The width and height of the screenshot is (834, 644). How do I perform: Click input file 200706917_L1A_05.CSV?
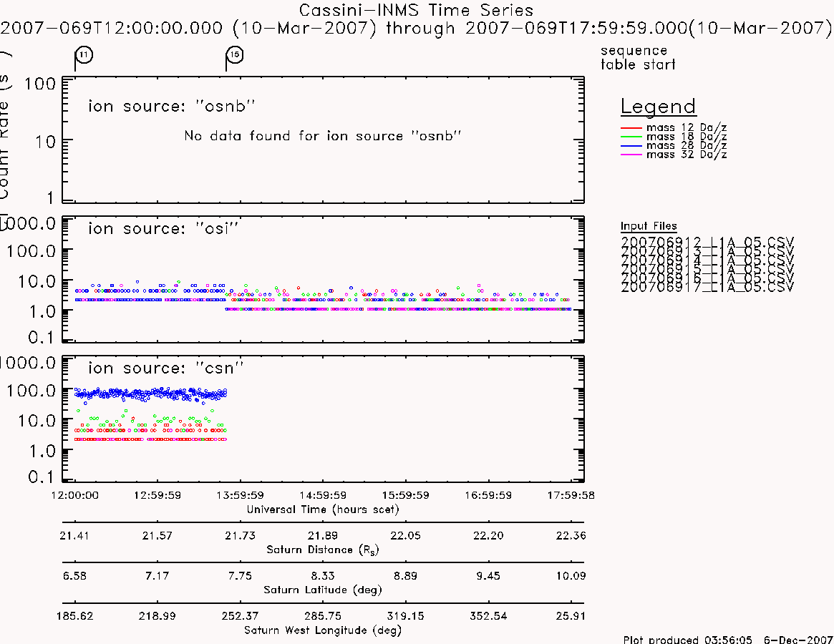tap(707, 287)
